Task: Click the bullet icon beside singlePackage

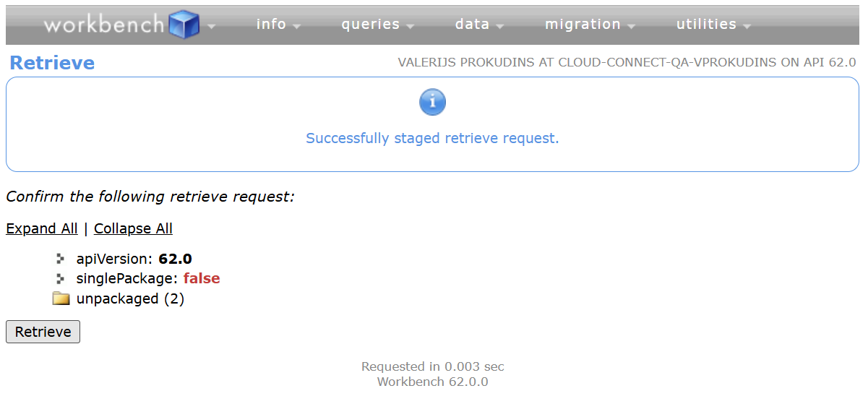Action: [61, 278]
